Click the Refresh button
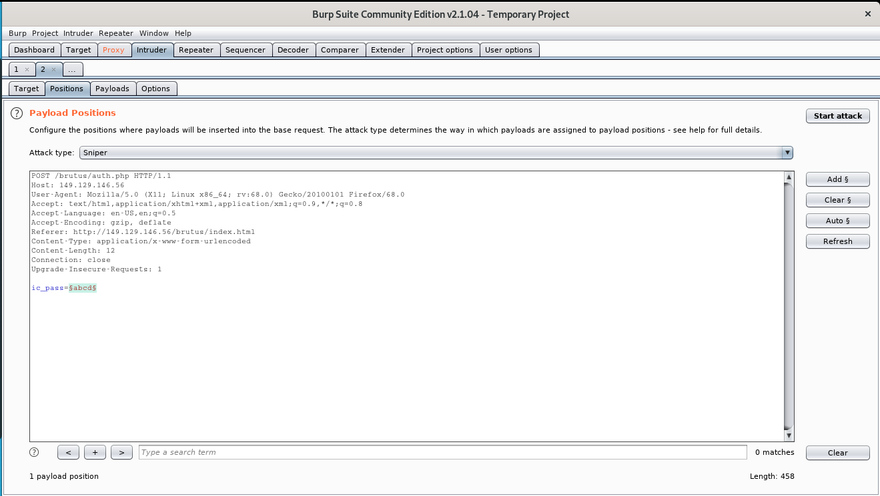The image size is (880, 496). pos(838,242)
